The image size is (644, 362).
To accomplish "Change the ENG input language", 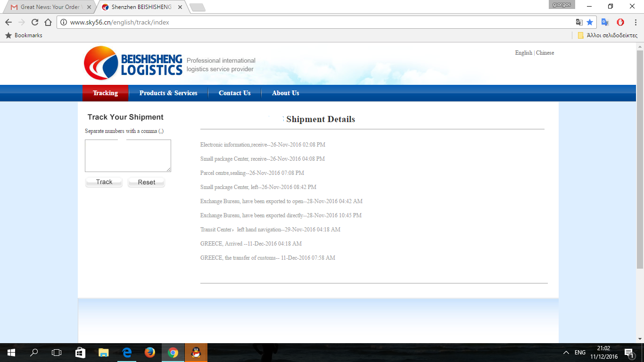I will pos(580,353).
